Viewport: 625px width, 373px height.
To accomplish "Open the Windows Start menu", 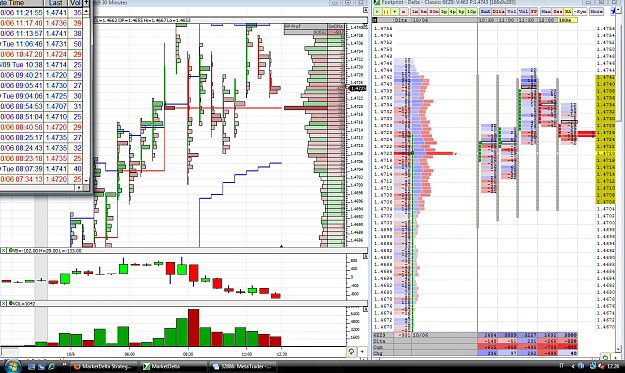I will pos(12,366).
